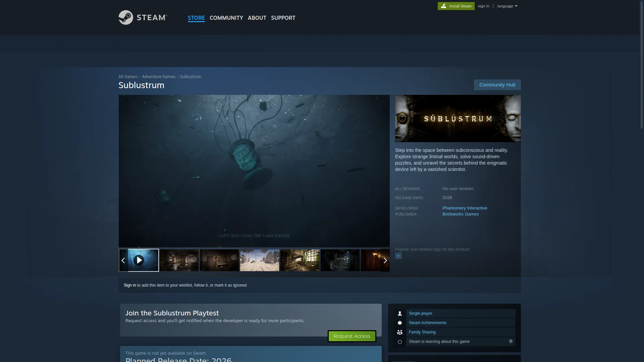Click the Steam logo
This screenshot has width=644, height=362.
143,17
